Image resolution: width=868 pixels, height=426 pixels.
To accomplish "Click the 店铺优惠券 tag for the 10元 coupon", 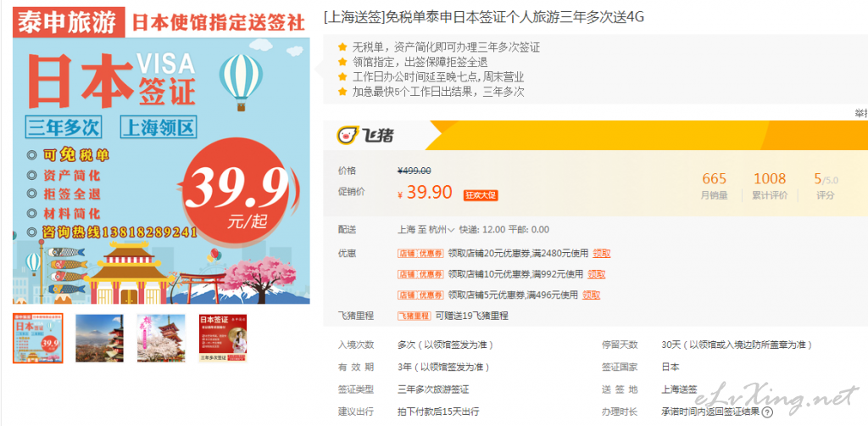I will pos(420,274).
